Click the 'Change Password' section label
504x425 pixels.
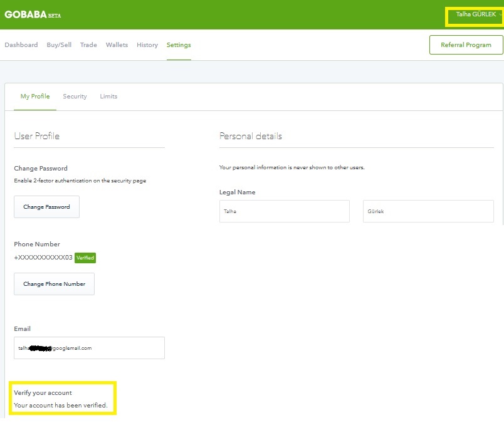[41, 168]
